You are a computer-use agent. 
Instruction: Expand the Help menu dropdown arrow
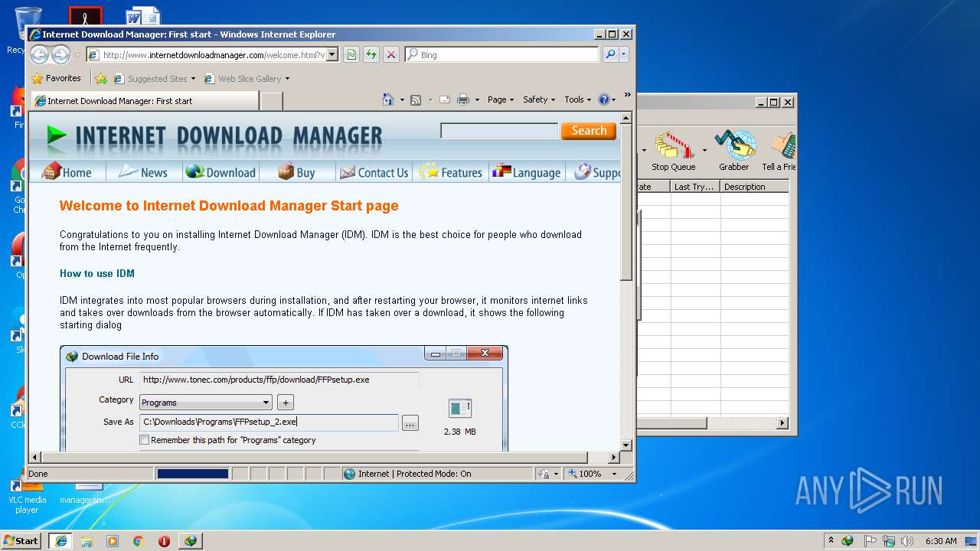[x=614, y=99]
